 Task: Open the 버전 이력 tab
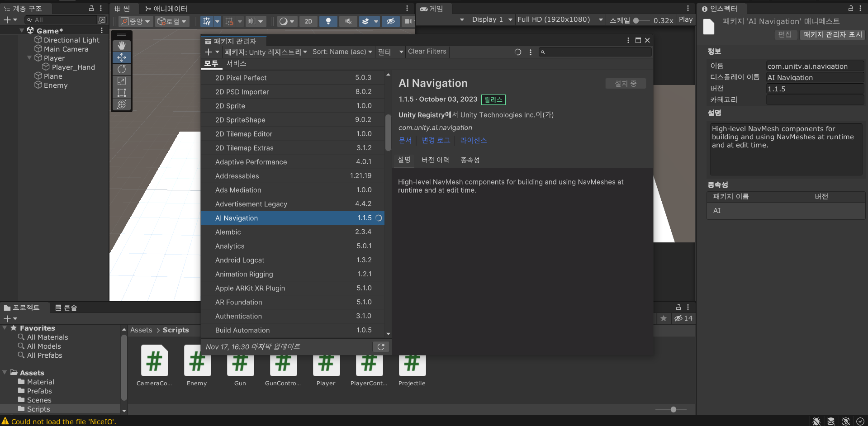(435, 160)
